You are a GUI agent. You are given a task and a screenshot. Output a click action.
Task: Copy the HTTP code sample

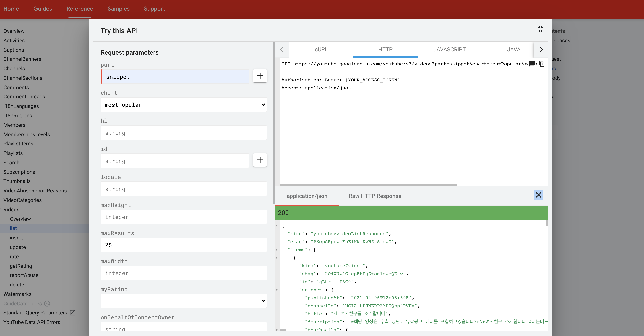pos(542,64)
